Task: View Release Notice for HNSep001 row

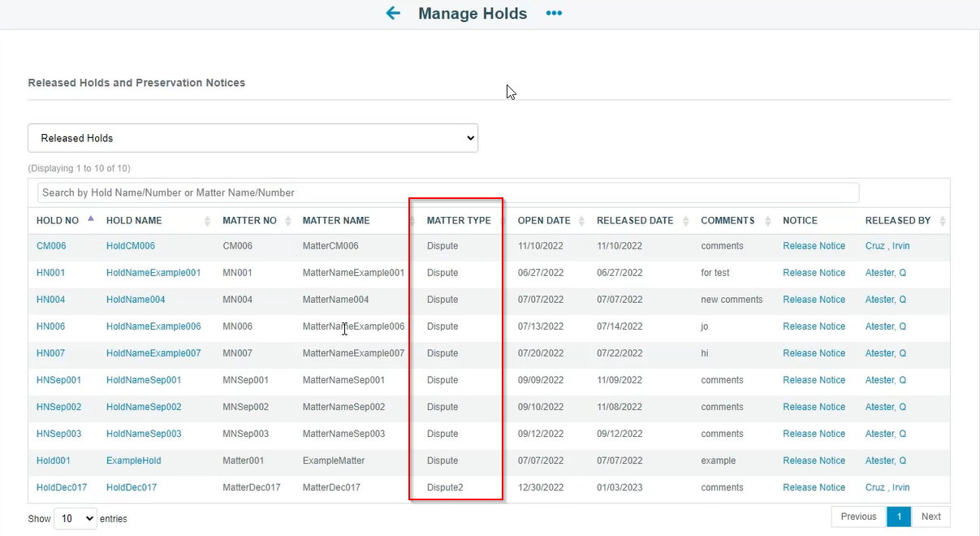Action: (x=814, y=380)
